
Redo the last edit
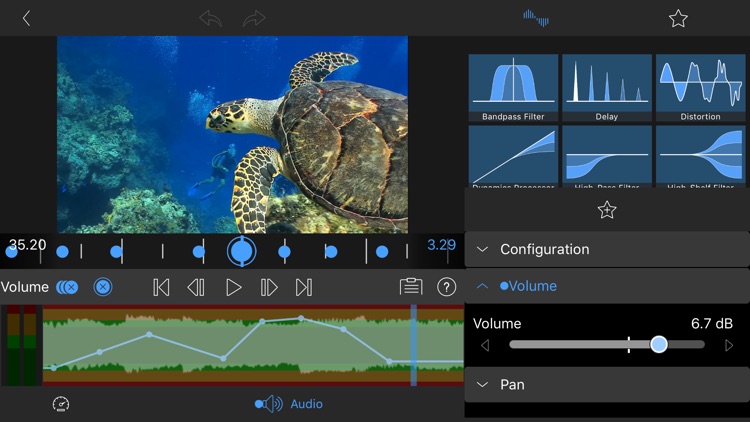[x=254, y=19]
